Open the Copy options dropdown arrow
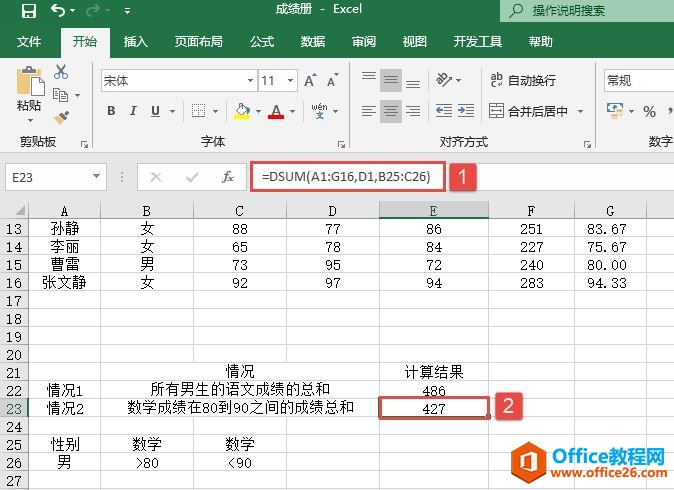 click(x=77, y=95)
